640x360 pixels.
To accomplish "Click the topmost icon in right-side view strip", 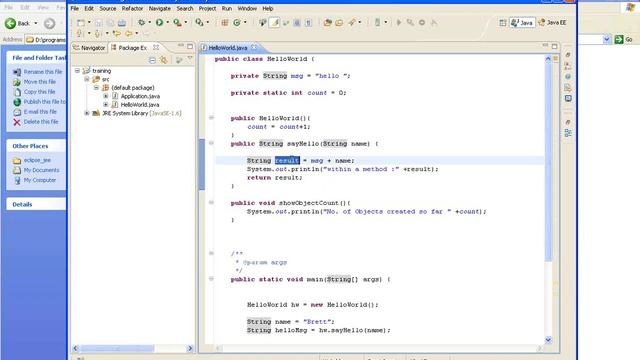I will 568,55.
